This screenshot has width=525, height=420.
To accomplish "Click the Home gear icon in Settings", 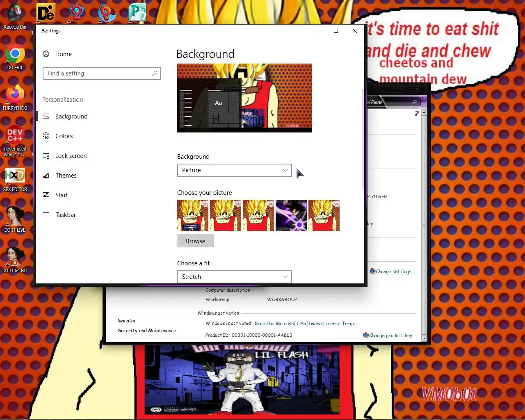I will point(46,54).
